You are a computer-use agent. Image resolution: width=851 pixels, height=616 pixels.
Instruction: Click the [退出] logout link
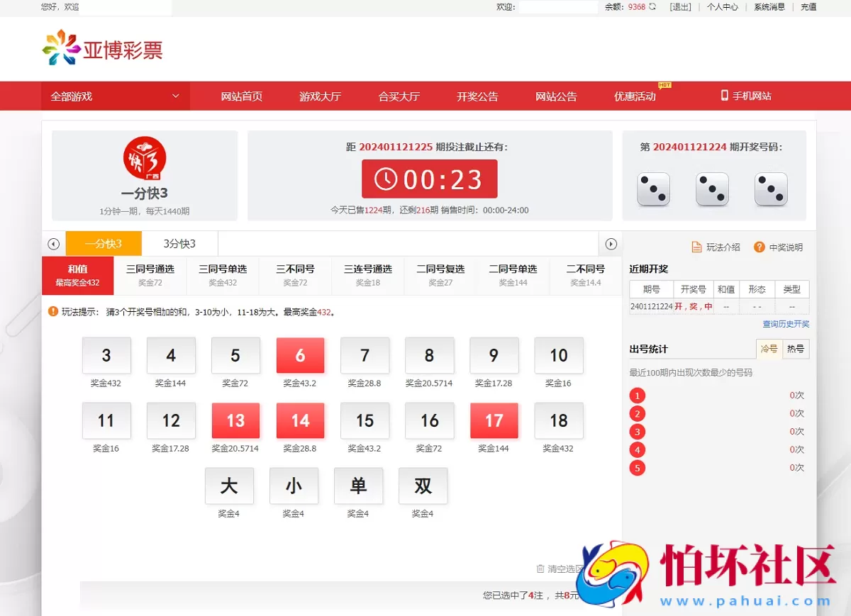pyautogui.click(x=680, y=7)
